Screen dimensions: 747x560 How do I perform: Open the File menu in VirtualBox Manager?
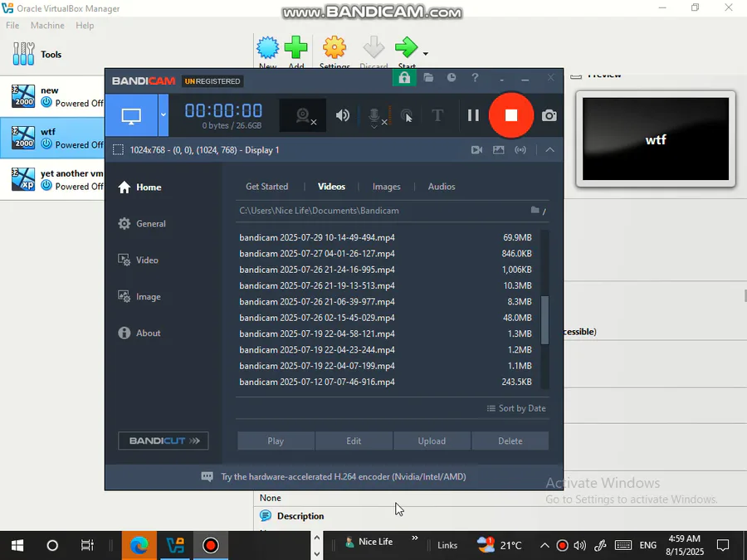12,25
